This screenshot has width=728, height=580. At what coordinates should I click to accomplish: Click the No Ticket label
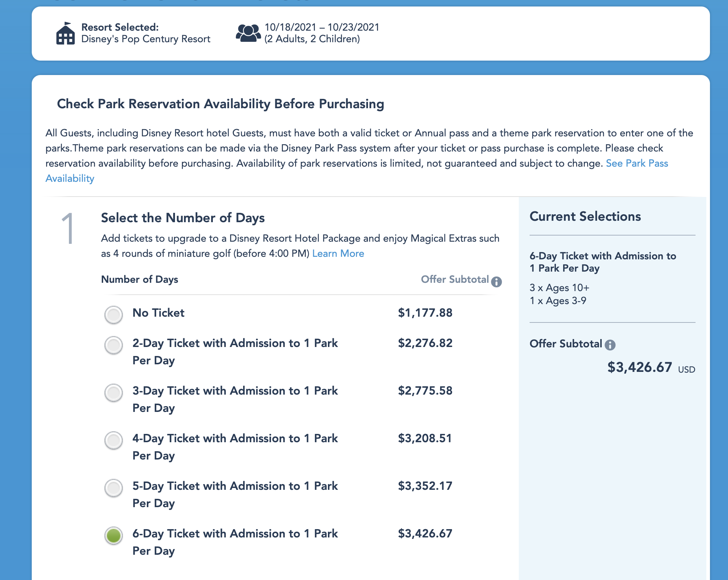point(158,313)
